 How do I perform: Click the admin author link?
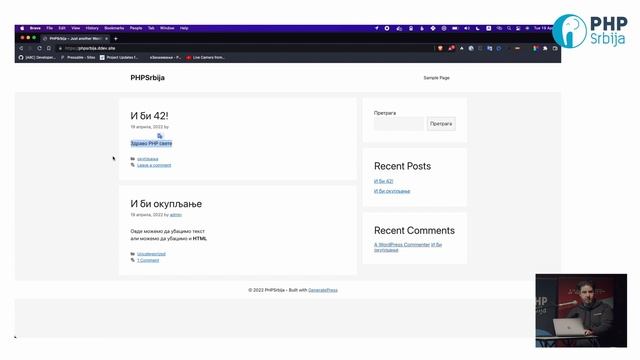pyautogui.click(x=176, y=215)
